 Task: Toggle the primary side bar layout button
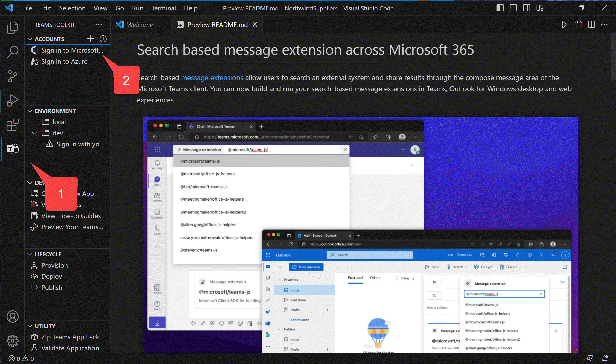coord(500,8)
